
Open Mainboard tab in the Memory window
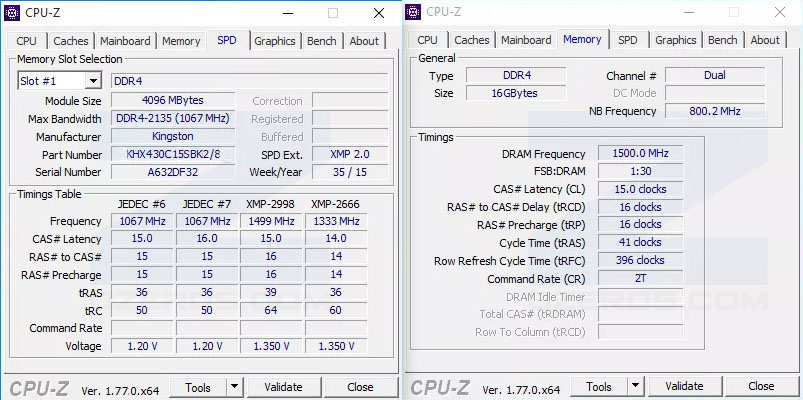point(526,40)
